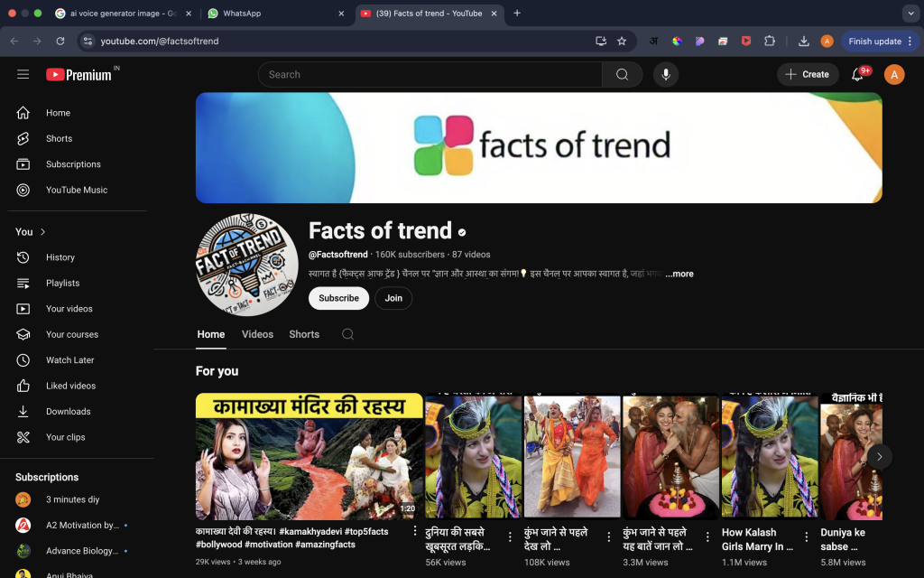Open YouTube Music in sidebar

(x=77, y=190)
